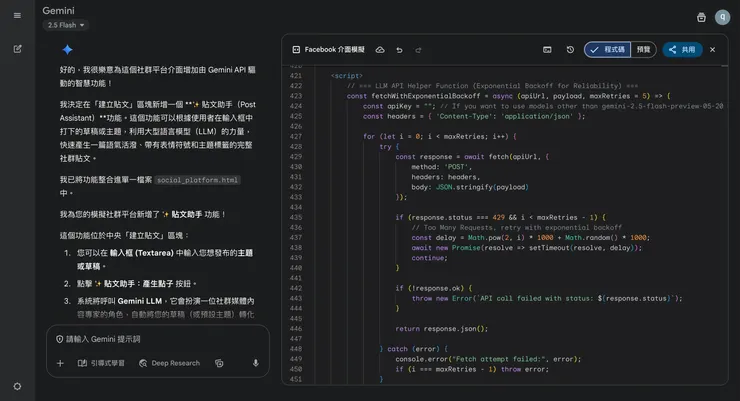Switch to the 預覽 preview tab
The image size is (740, 401).
(643, 50)
